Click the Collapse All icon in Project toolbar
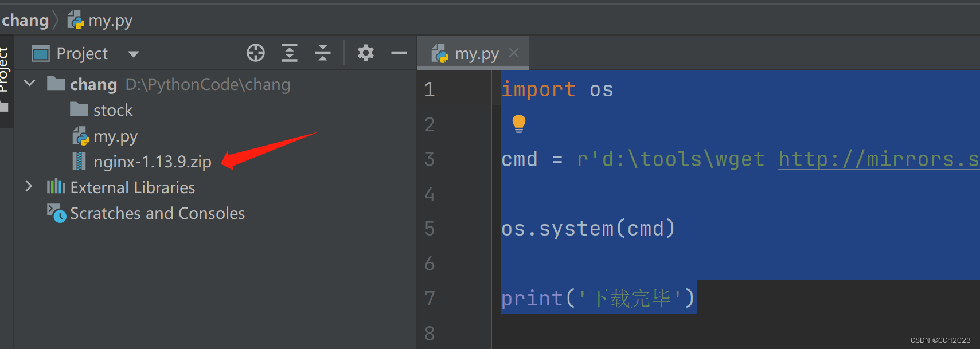The width and height of the screenshot is (980, 349). click(x=323, y=53)
